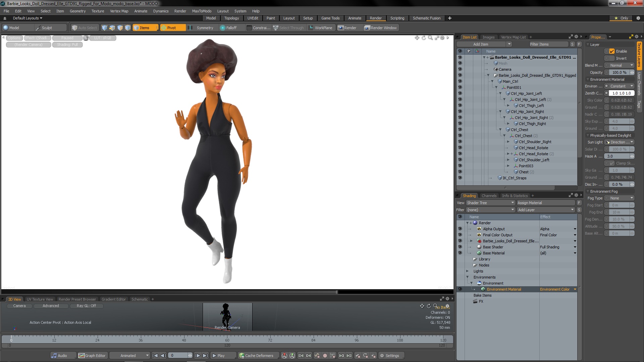This screenshot has height=362, width=644.
Task: Collapse Ctrl_Hip_Joint_Left tree node
Action: point(500,94)
